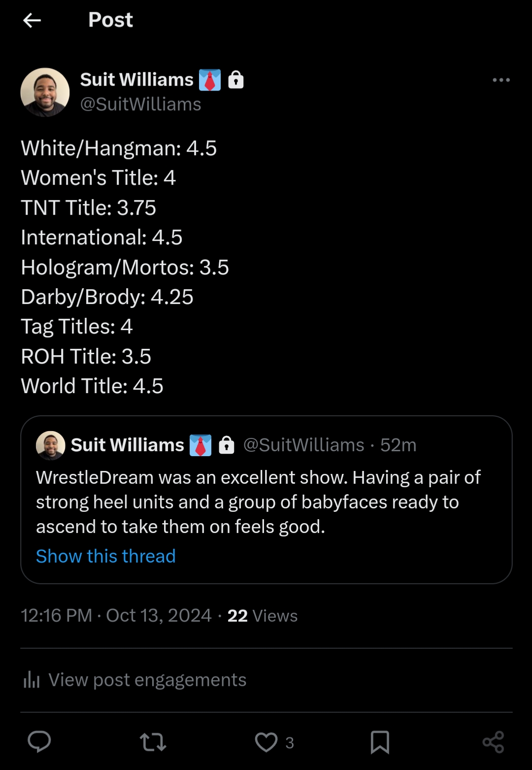Tap the lock icon beside author name
The width and height of the screenshot is (532, 770).
tap(236, 79)
